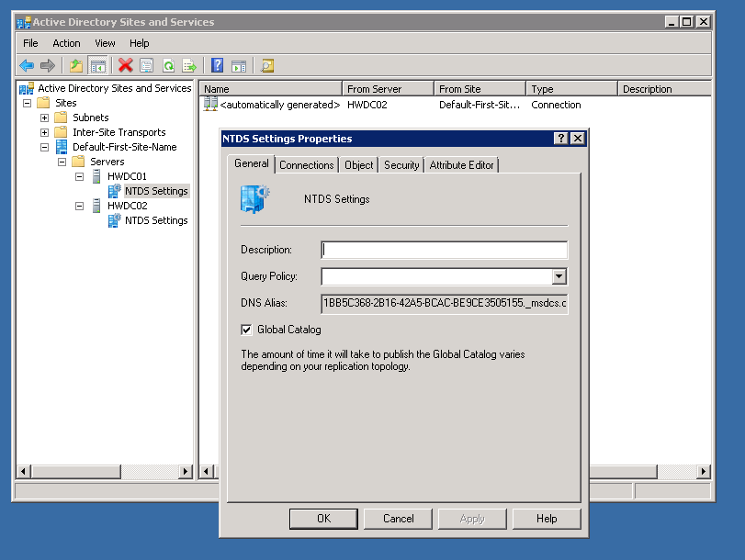
Task: Open the View menu
Action: pyautogui.click(x=105, y=43)
